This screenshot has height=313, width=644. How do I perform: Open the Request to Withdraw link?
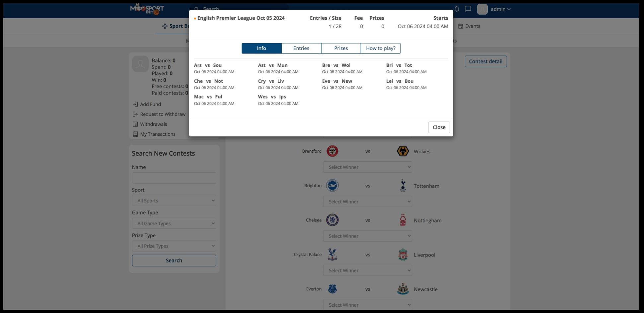click(163, 114)
